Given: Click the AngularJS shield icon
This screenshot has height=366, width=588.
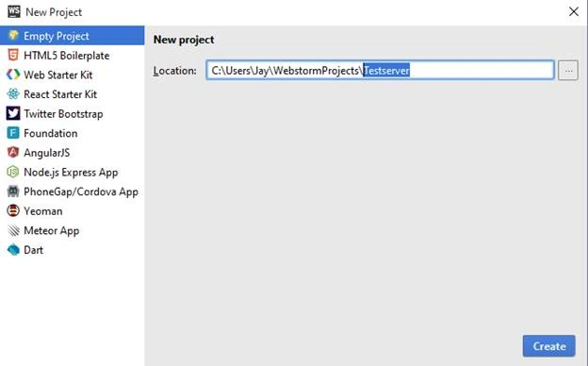Looking at the screenshot, I should [x=13, y=153].
